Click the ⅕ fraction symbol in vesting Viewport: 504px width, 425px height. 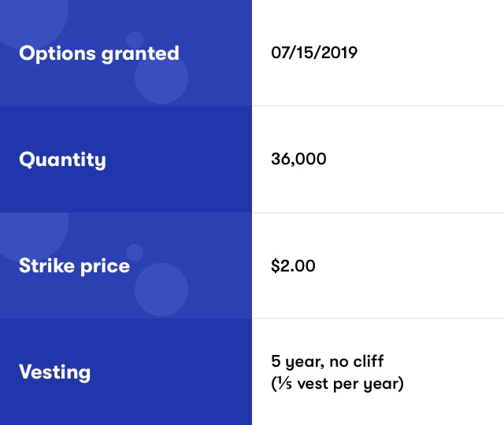285,383
